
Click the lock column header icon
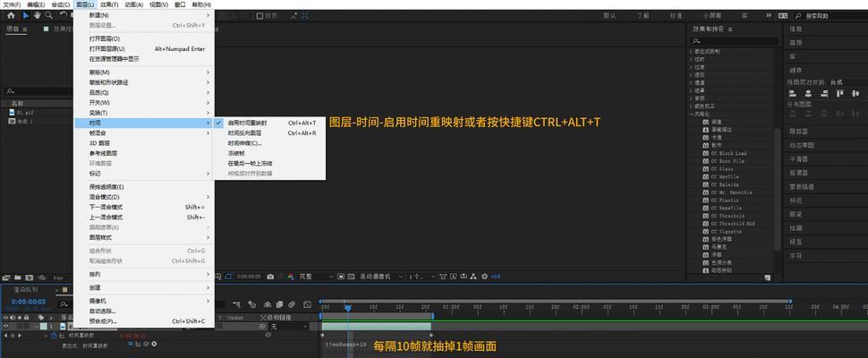click(x=26, y=318)
